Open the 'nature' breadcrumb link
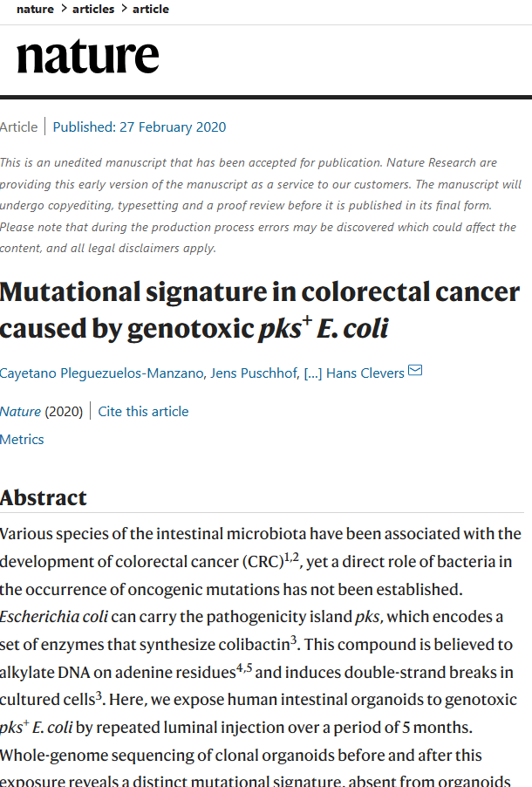Image resolution: width=532 pixels, height=787 pixels. click(35, 9)
